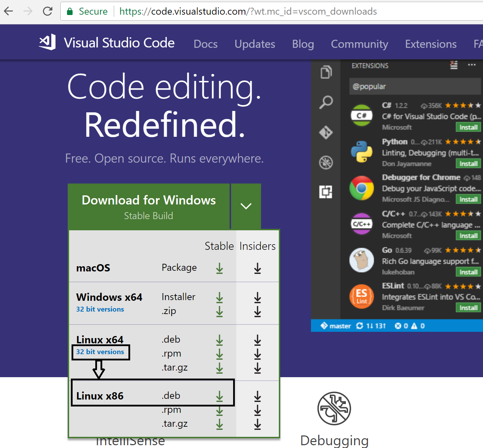Download Linux x64 .rpm stable build
The width and height of the screenshot is (483, 448).
220,354
